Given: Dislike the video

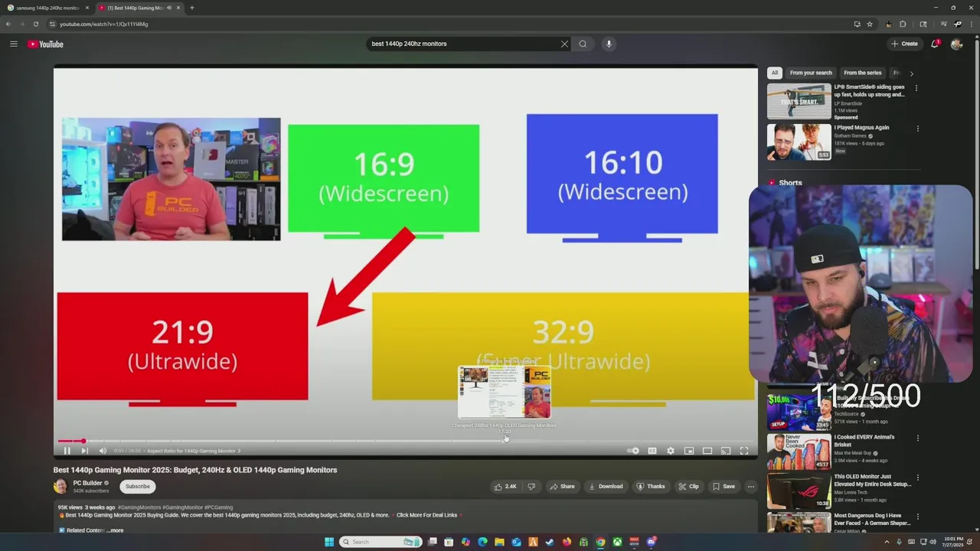Looking at the screenshot, I should (x=531, y=486).
